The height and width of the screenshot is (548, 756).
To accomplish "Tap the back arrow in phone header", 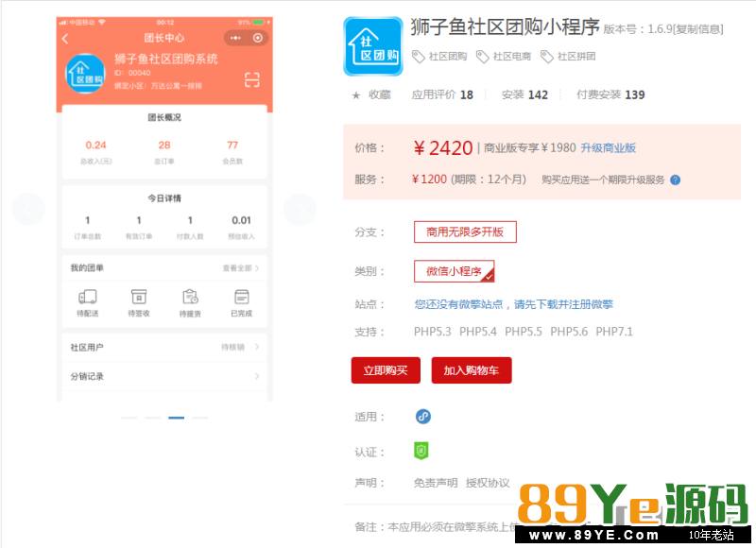I will point(65,39).
